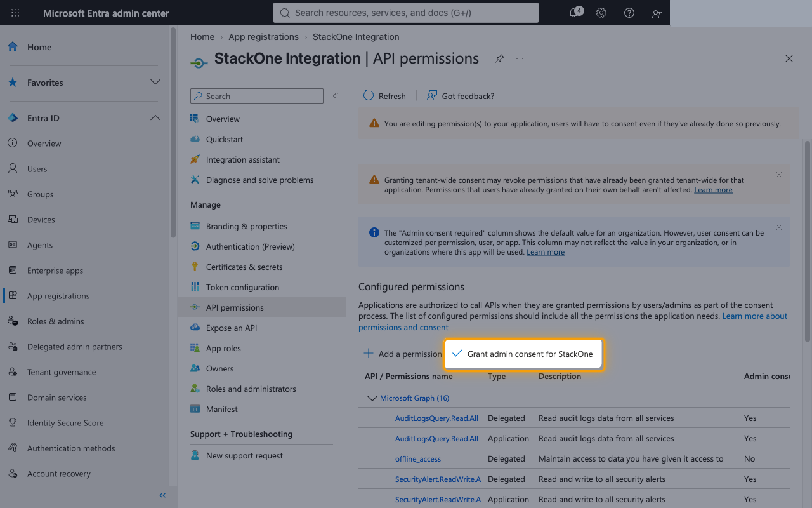This screenshot has width=812, height=508.
Task: Go to Users in sidebar
Action: (x=84, y=169)
